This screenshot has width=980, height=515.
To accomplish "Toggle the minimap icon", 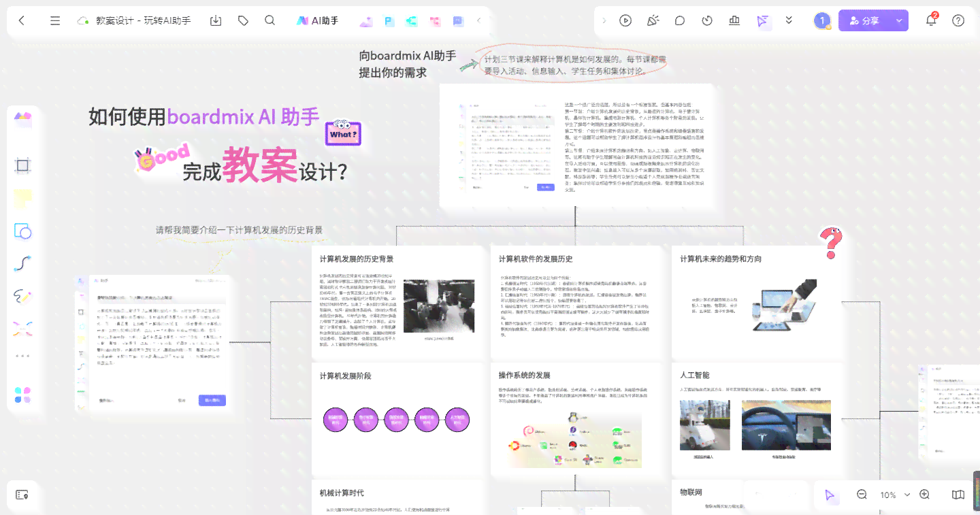I will (x=958, y=495).
